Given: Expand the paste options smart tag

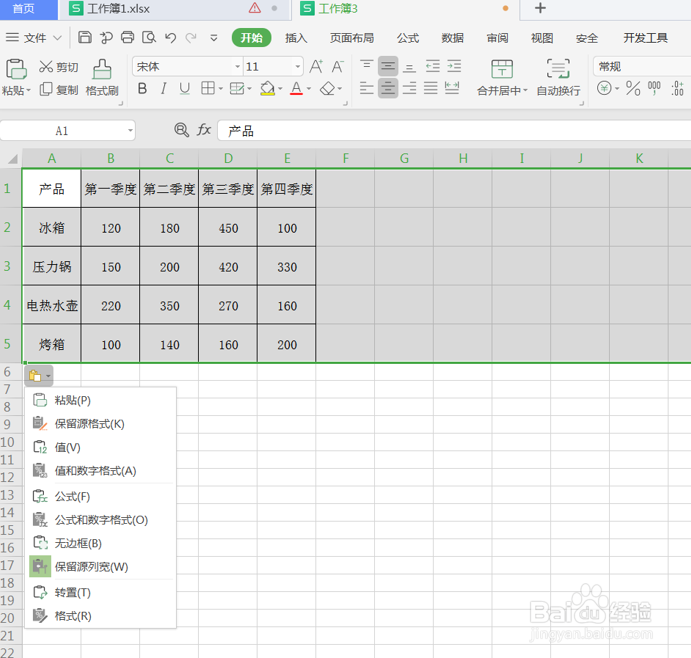Looking at the screenshot, I should coord(39,375).
